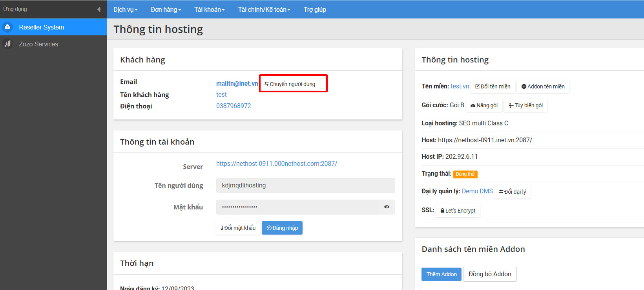Click the Thêm Addon button
Image resolution: width=644 pixels, height=290 pixels.
point(441,274)
